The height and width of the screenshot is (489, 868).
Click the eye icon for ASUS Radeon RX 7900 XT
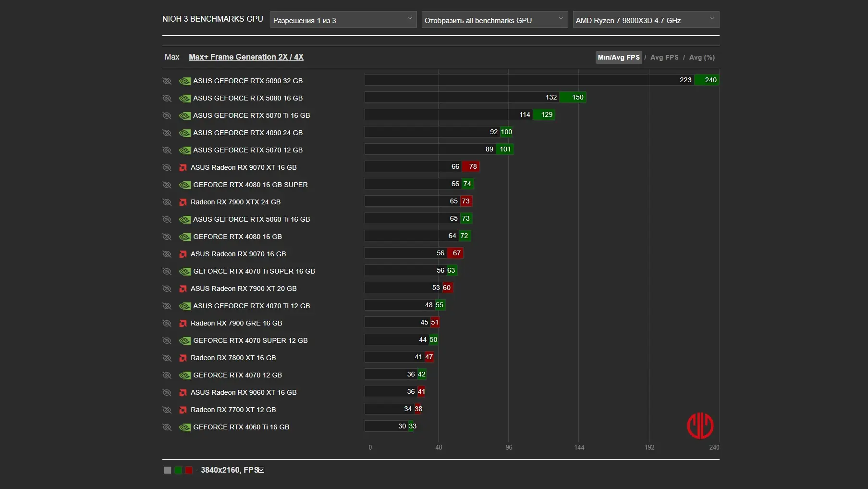(x=167, y=288)
